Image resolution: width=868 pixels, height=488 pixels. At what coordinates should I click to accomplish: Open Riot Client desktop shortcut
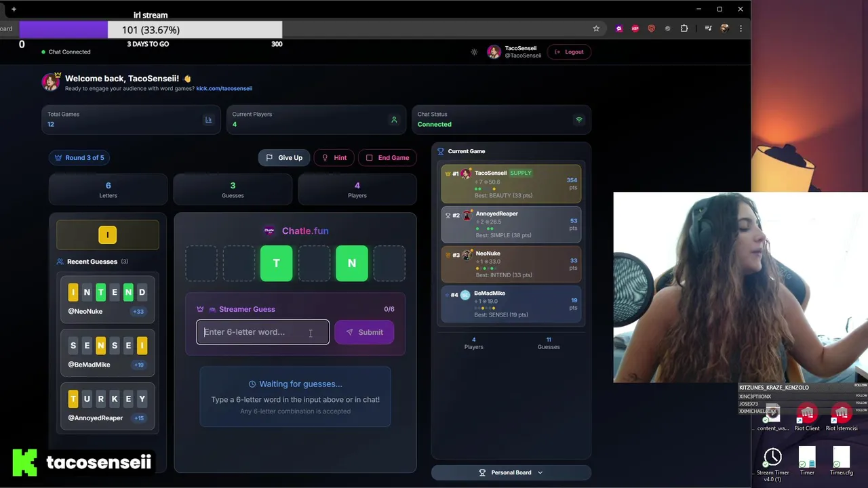[807, 418]
